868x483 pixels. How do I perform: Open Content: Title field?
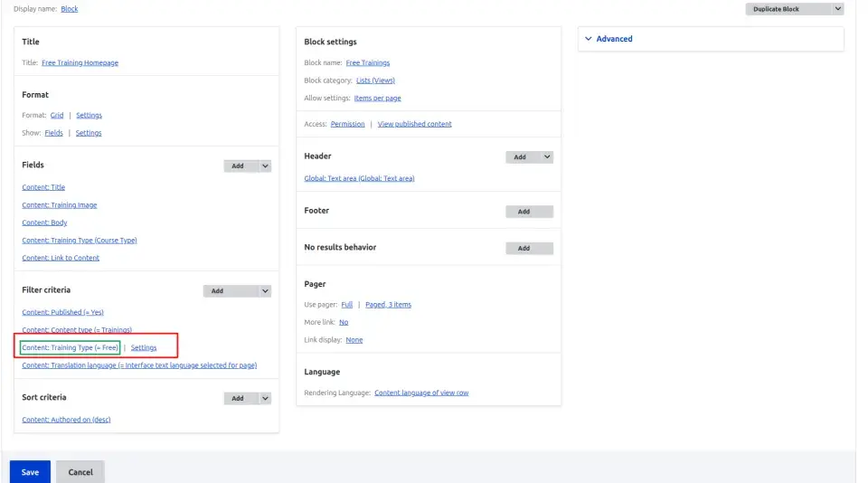[x=43, y=187]
